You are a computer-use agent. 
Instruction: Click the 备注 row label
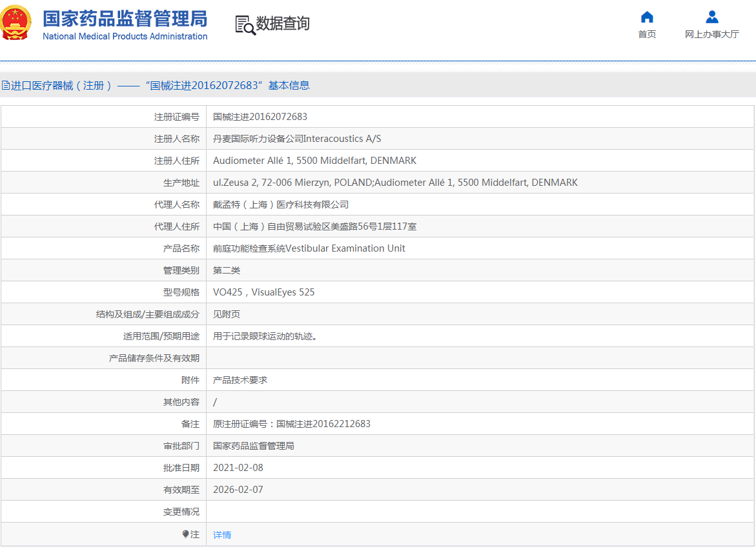click(x=190, y=424)
